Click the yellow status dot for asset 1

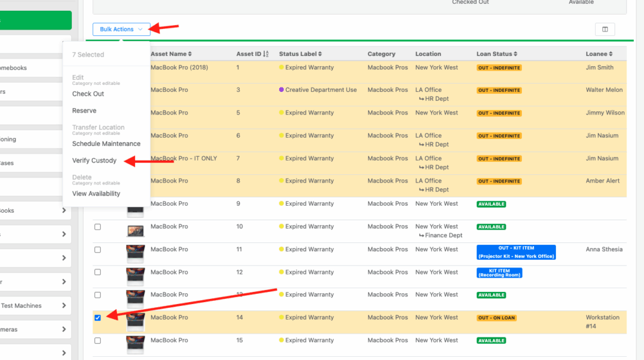[x=281, y=67]
